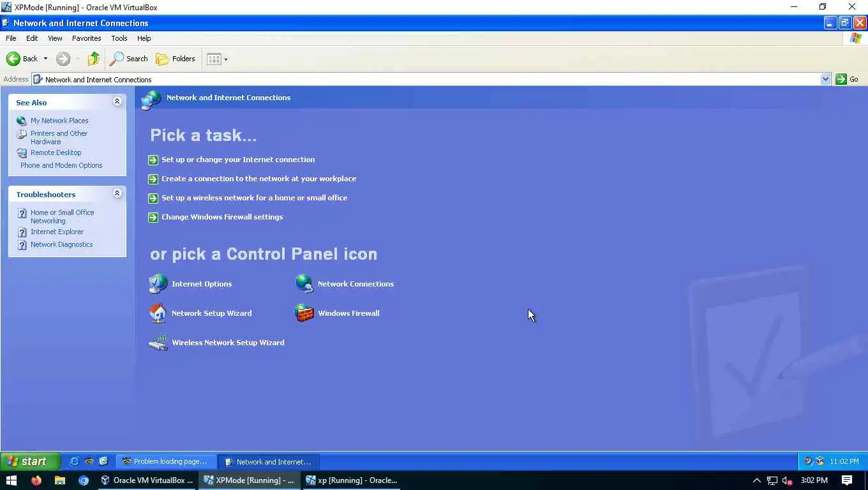This screenshot has width=868, height=490.
Task: Open the File menu
Action: tap(11, 38)
